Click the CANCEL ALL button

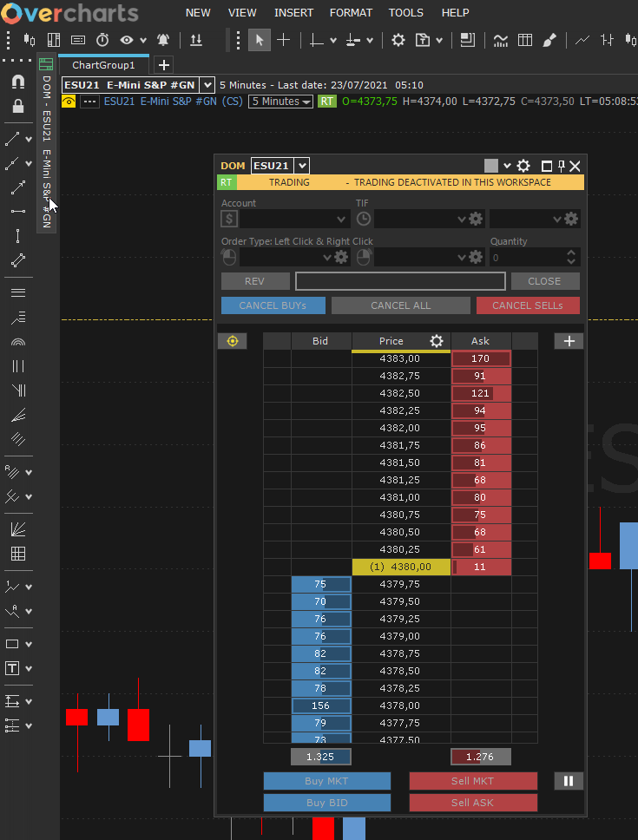(401, 305)
